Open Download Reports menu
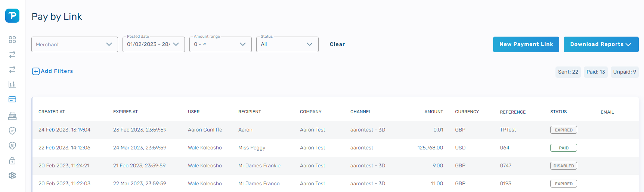 click(601, 44)
